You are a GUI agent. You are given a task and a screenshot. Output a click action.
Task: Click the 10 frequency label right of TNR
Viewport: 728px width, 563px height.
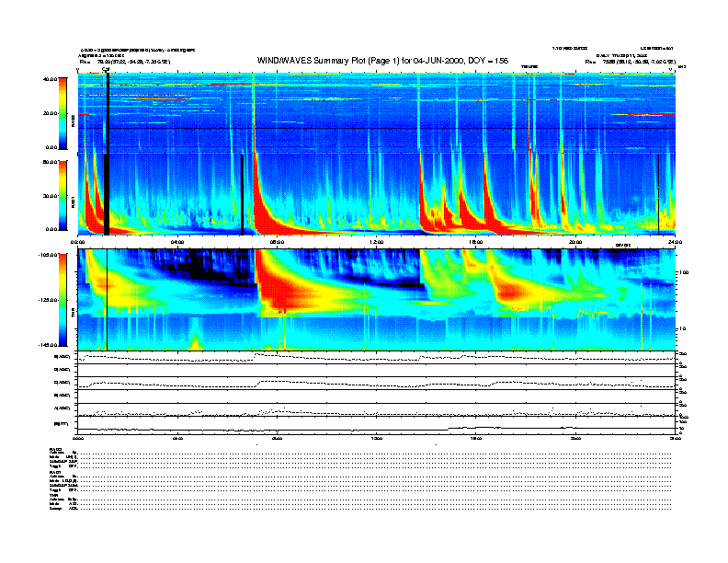click(x=682, y=329)
